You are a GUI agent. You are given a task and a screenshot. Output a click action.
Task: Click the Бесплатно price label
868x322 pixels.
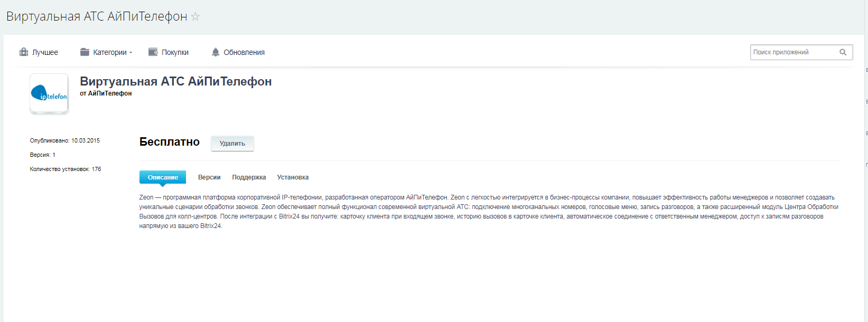point(170,142)
